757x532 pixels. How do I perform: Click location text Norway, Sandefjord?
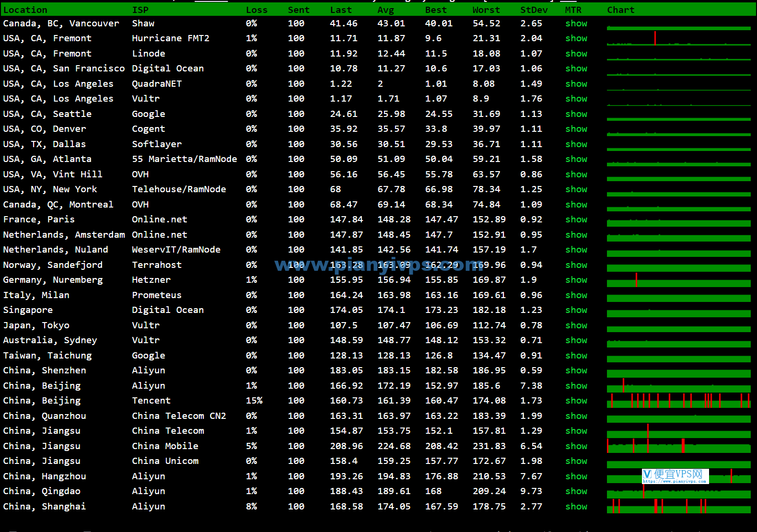click(x=53, y=265)
